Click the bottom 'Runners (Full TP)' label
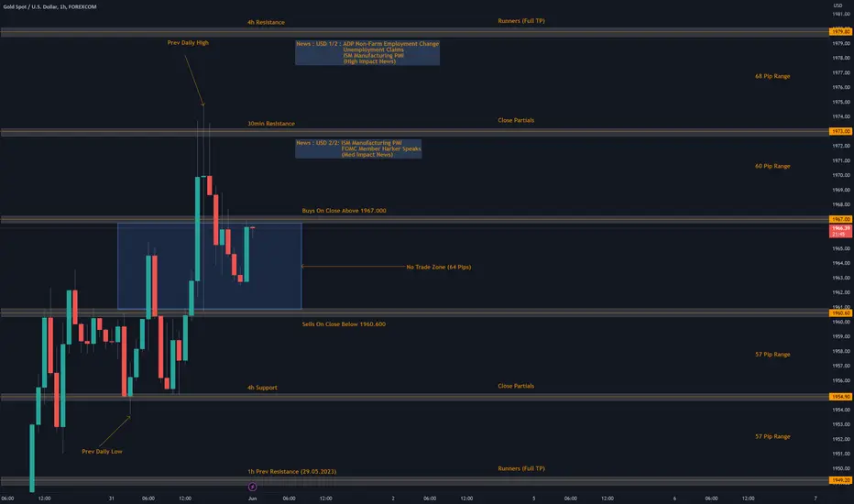Viewport: 854px width, 504px height. pyautogui.click(x=521, y=468)
